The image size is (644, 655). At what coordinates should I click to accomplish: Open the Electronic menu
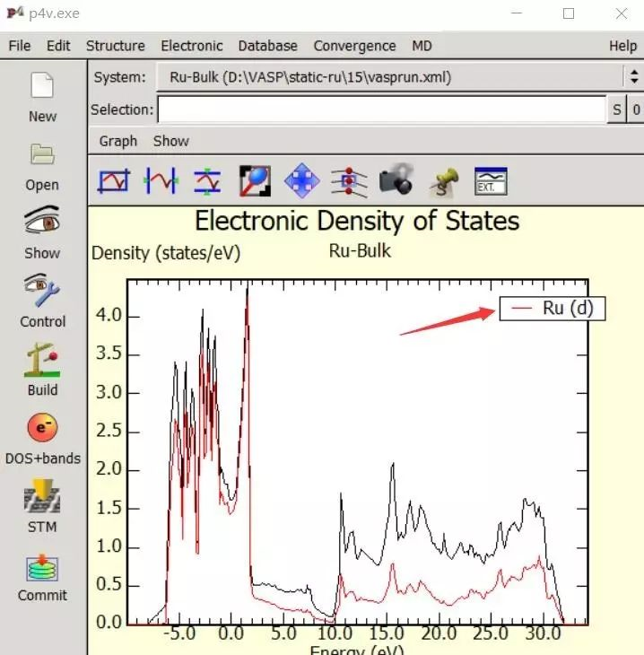191,46
